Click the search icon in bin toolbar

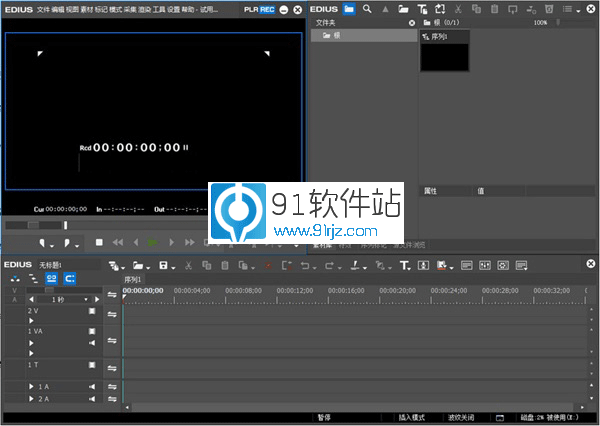368,8
